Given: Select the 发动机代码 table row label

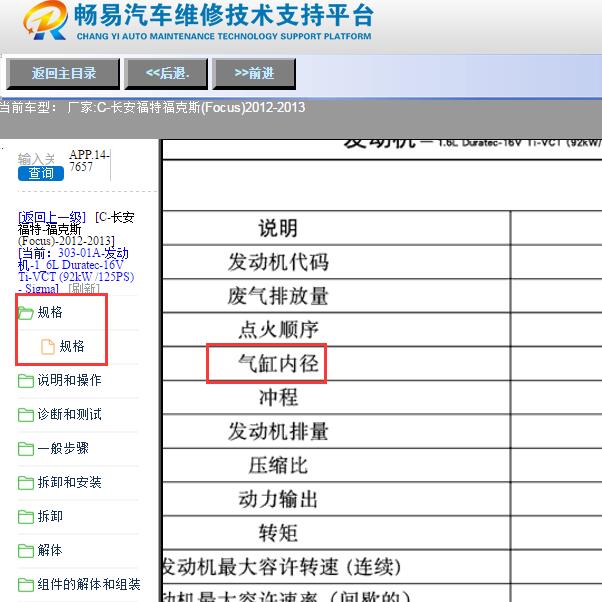Looking at the screenshot, I should (278, 262).
